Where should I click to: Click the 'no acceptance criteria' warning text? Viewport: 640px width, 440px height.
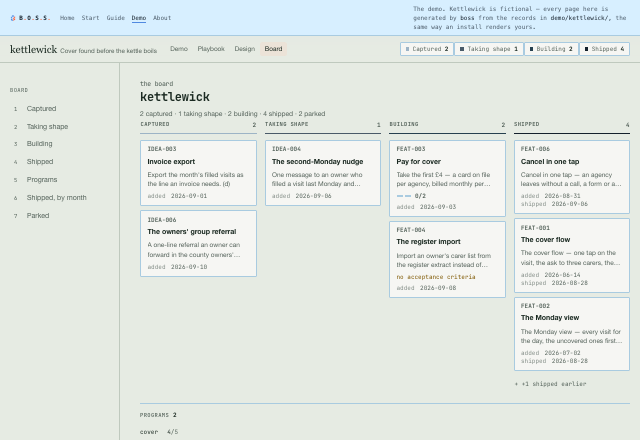coord(436,277)
